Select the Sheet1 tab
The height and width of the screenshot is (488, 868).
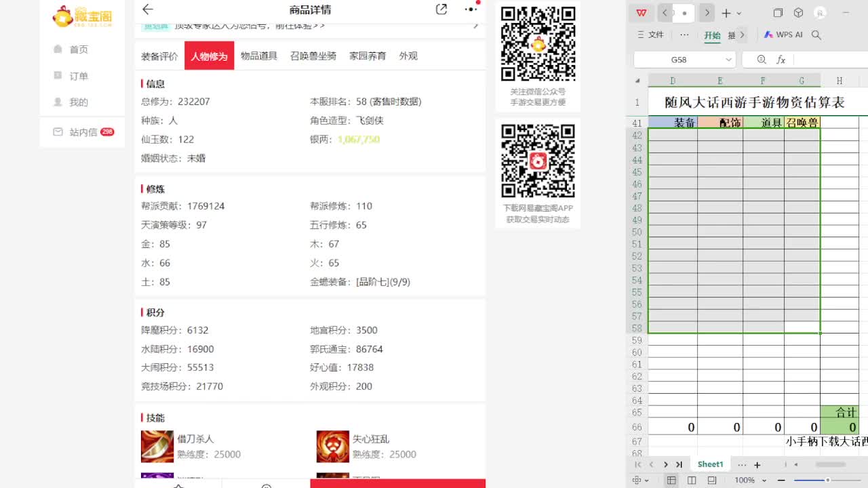710,464
